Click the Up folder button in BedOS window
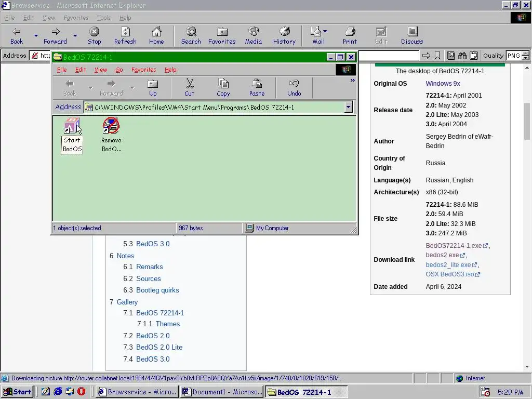532x399 pixels. coord(153,88)
